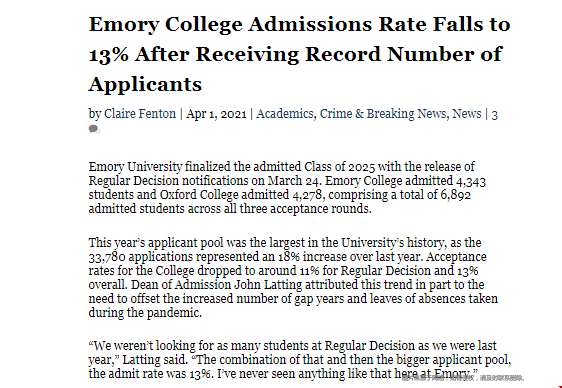Click the 6,892 total admitted figure
The width and height of the screenshot is (562, 388).
tap(456, 195)
